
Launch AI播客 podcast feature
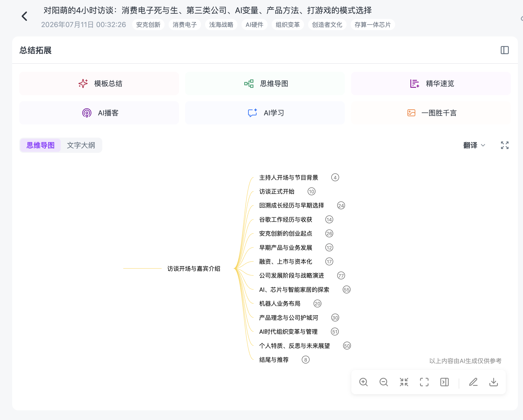[x=99, y=113]
